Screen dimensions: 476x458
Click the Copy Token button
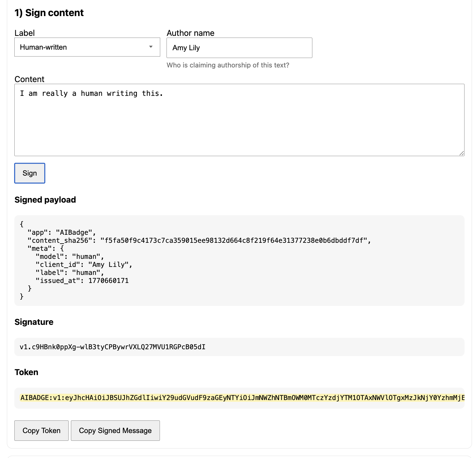pyautogui.click(x=42, y=430)
